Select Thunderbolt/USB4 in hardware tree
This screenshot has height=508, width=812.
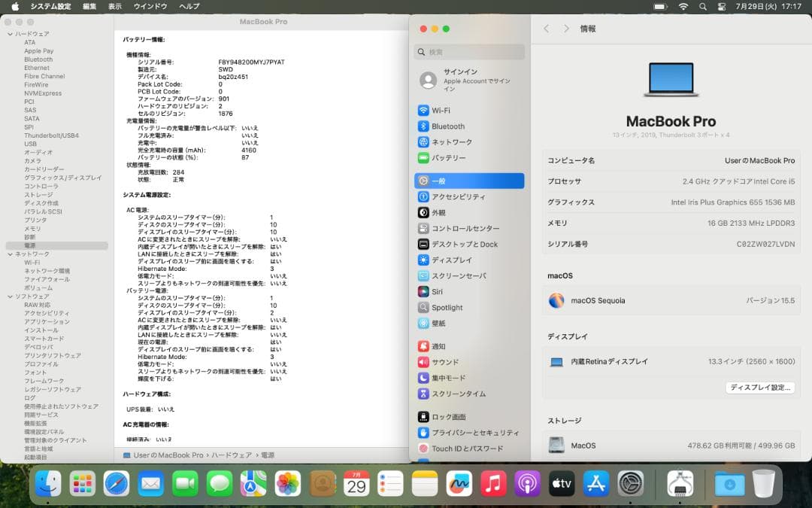tap(51, 135)
